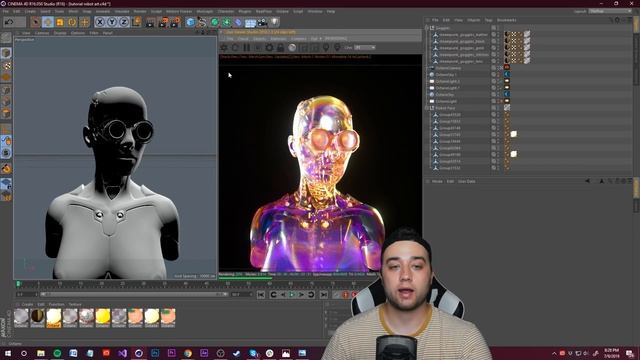Click Render to Picture Viewer icon
This screenshot has height=360, width=640.
point(163,22)
